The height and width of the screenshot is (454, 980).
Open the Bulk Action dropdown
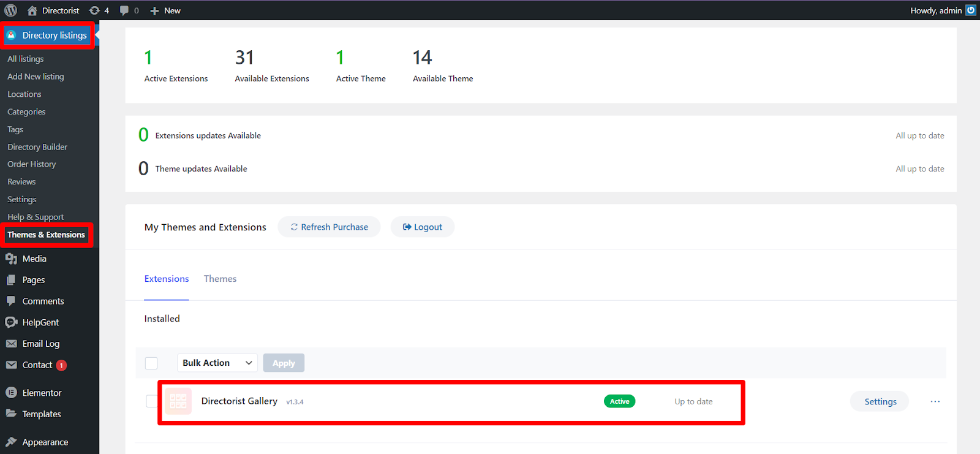217,363
